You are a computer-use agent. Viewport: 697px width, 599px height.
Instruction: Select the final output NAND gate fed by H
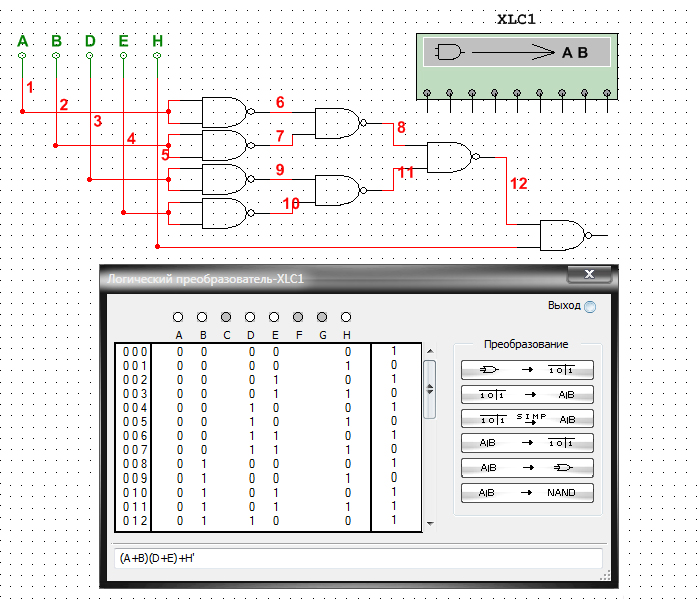(x=564, y=236)
